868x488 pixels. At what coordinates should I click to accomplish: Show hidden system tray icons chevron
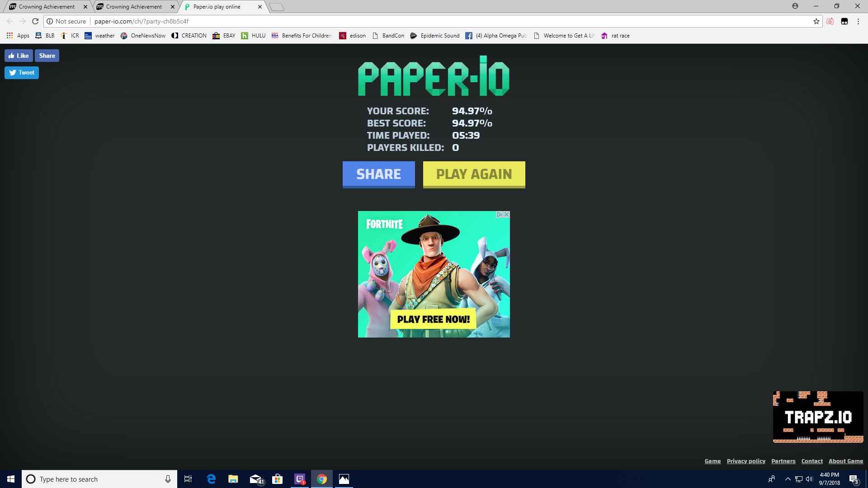tap(788, 479)
